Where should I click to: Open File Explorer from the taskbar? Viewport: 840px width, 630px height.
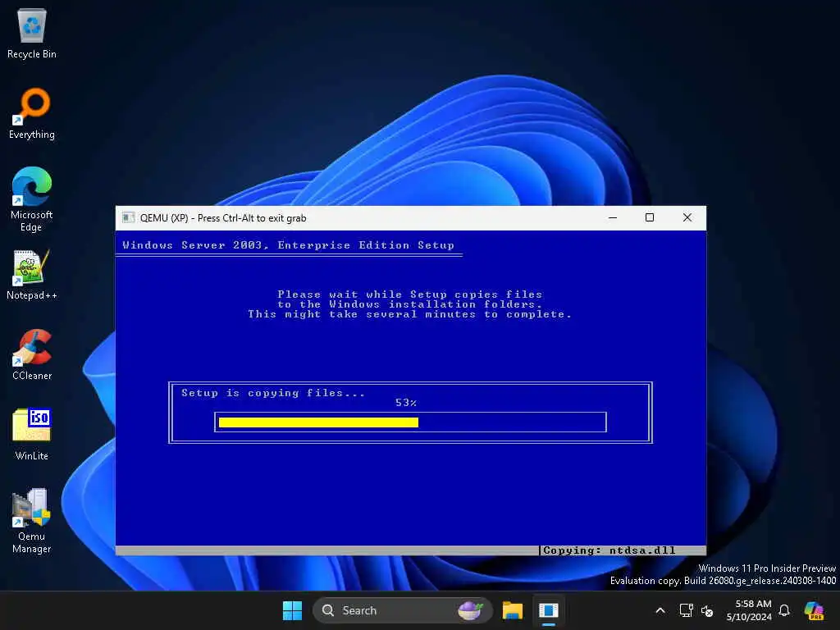[x=512, y=610]
